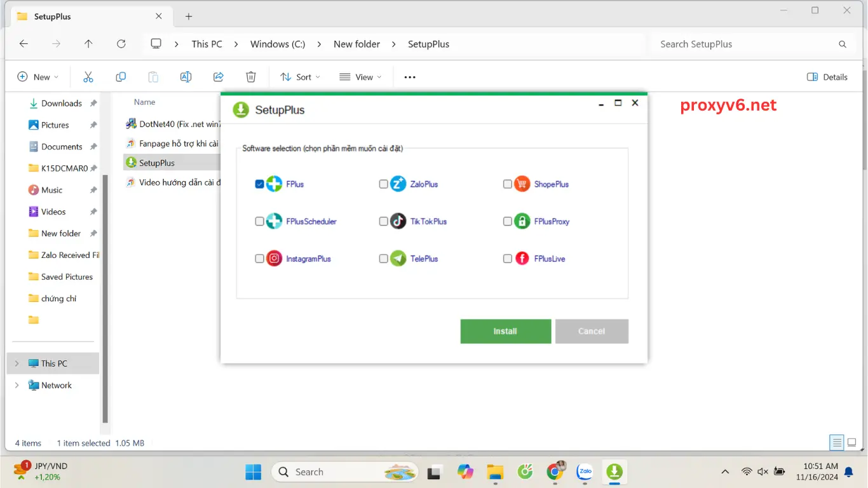Click the SetupPlus taskbar icon

[x=614, y=472]
